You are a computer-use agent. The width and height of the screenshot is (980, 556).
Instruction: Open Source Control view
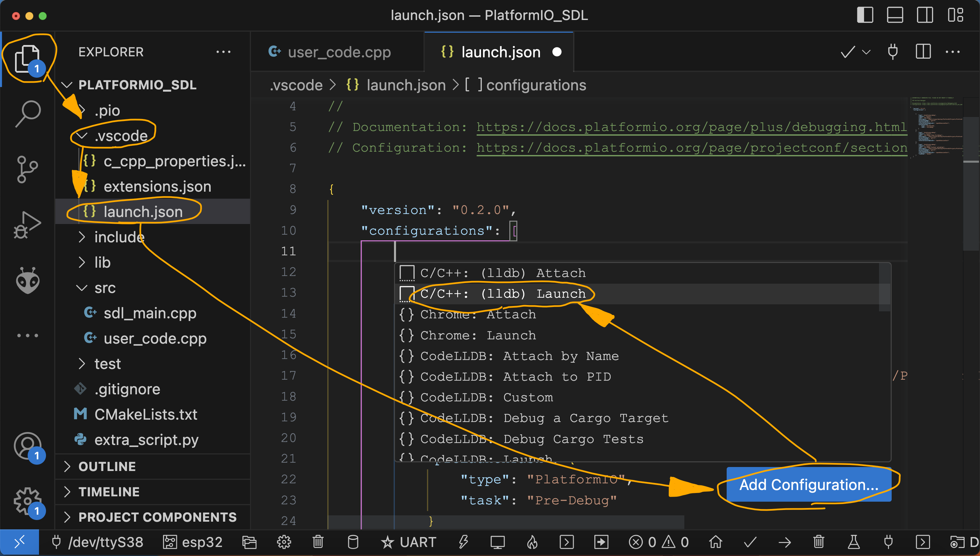[x=27, y=169]
